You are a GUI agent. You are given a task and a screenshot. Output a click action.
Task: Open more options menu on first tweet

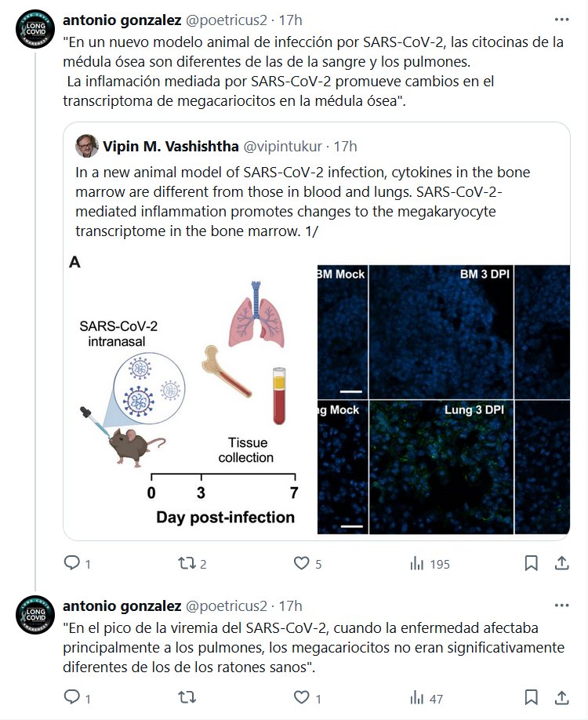tap(561, 19)
